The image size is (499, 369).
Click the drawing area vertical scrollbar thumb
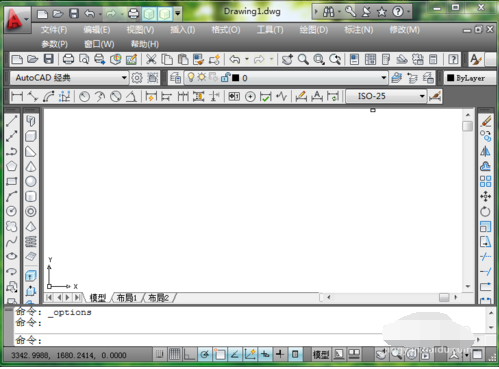point(468,126)
